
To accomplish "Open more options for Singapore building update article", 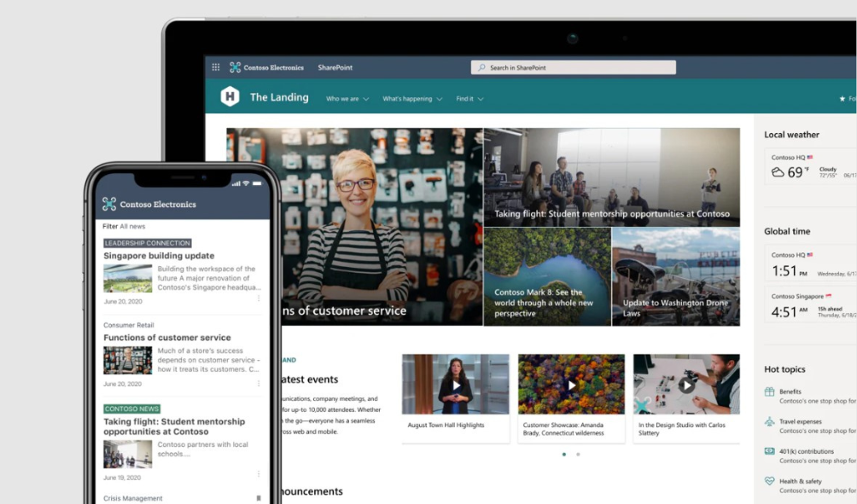I will point(259,298).
